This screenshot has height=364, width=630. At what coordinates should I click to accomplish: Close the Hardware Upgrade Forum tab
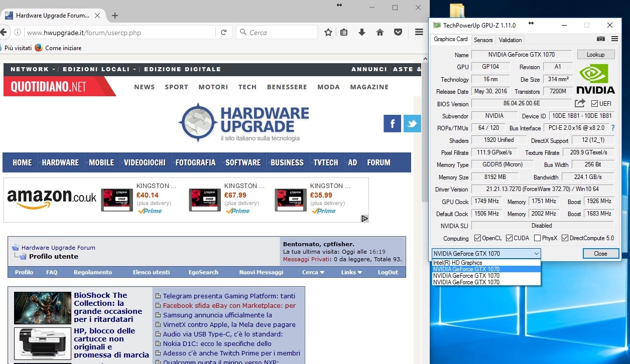(x=97, y=16)
